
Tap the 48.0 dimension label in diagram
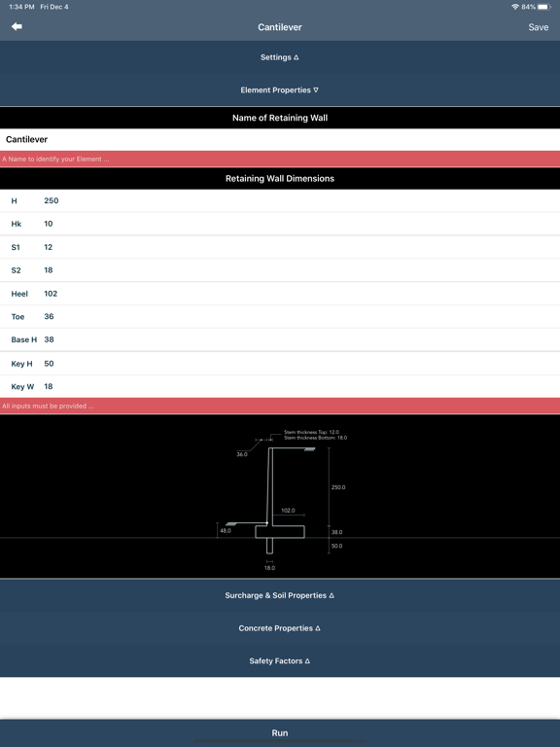click(226, 530)
